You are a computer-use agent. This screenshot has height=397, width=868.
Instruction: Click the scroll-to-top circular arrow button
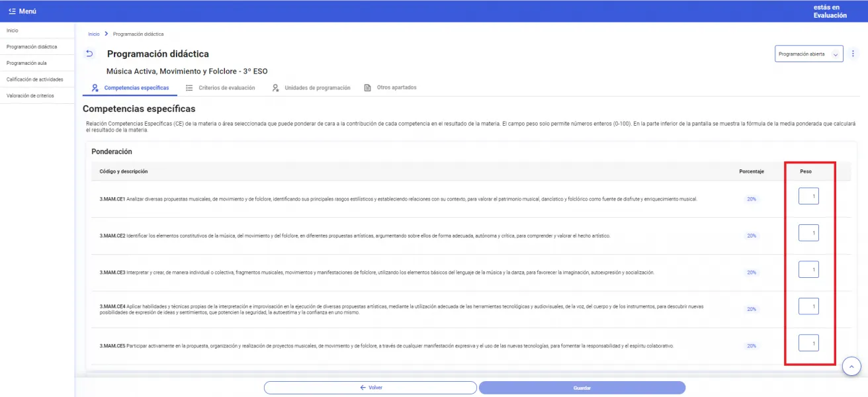851,366
